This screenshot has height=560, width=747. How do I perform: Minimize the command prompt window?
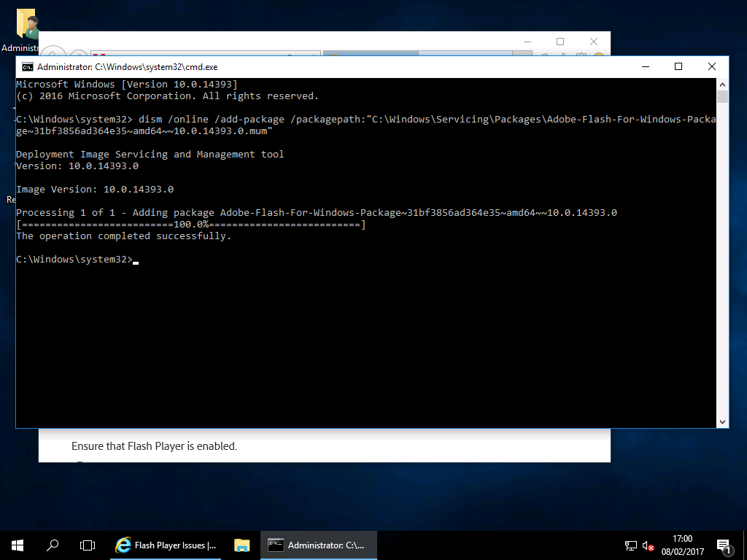click(646, 66)
